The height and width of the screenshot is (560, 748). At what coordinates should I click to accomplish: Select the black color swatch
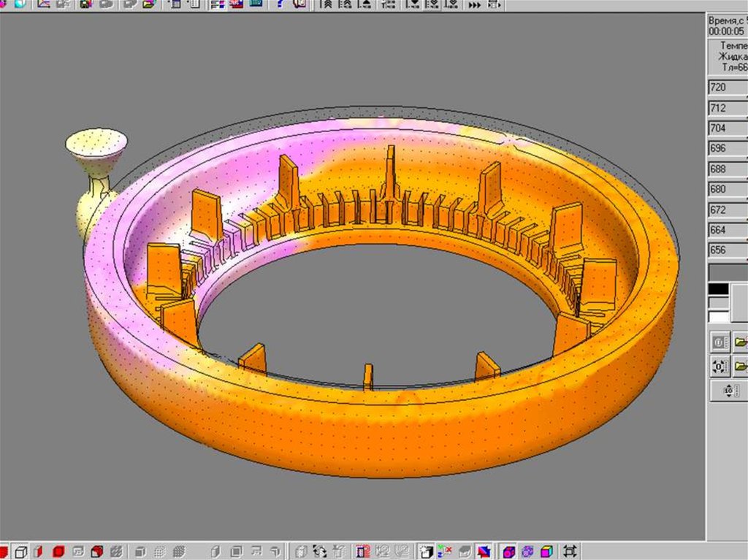coord(719,289)
